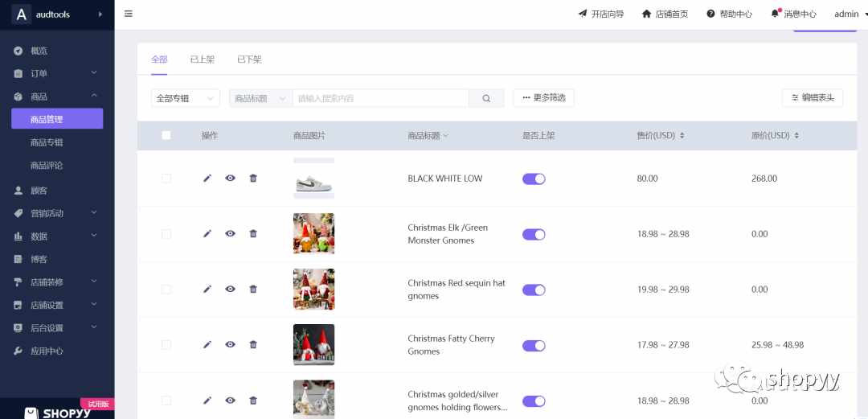Sort by the 商品标题 column header
The image size is (868, 419).
pyautogui.click(x=428, y=135)
